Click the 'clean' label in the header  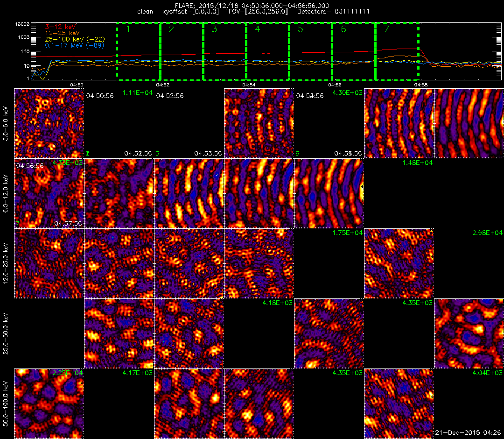(145, 12)
